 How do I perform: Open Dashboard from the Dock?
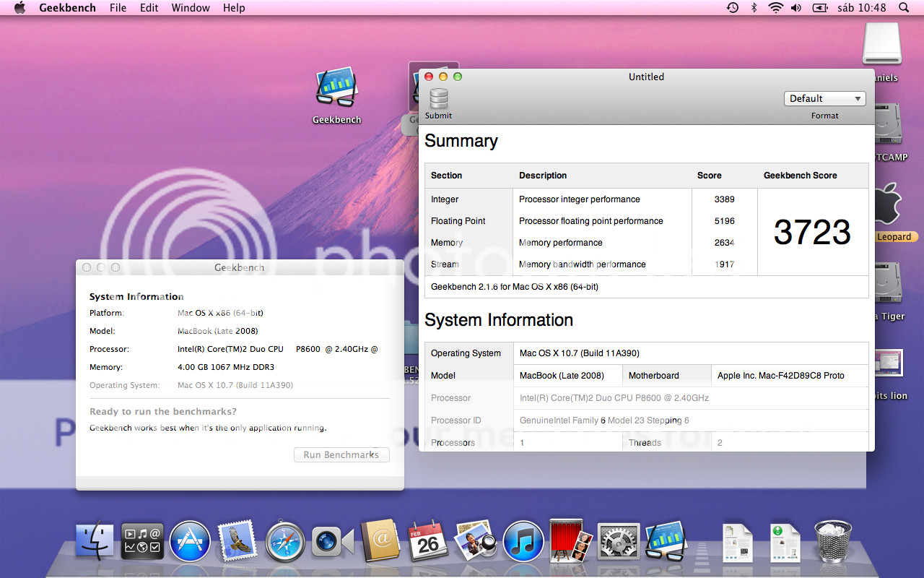[142, 542]
